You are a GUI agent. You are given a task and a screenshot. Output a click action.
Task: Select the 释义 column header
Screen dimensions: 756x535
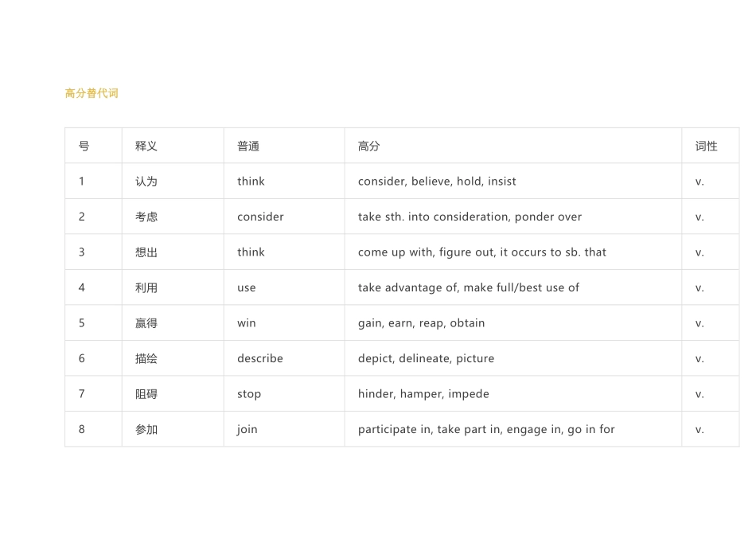coord(146,146)
